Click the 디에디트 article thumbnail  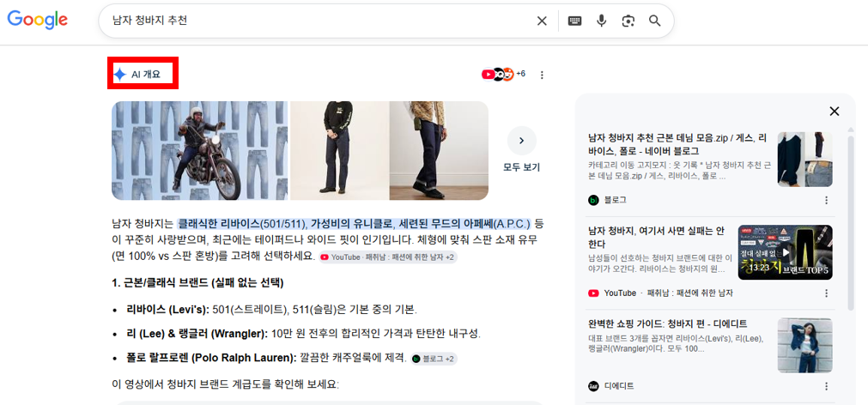pyautogui.click(x=804, y=345)
